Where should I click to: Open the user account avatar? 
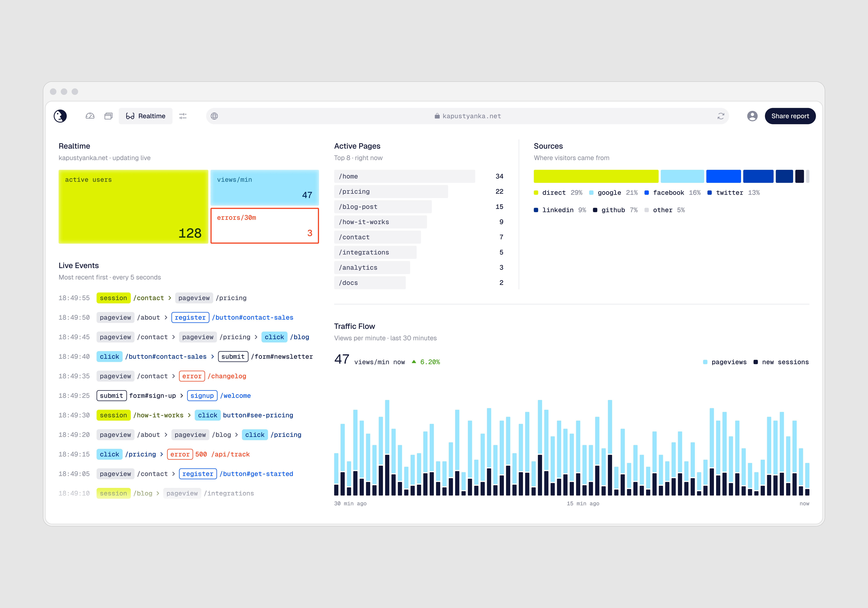752,116
